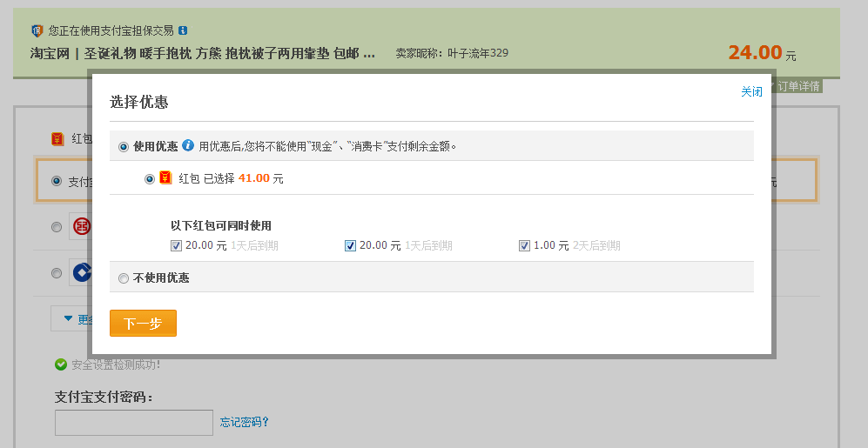Uncheck the 1.00 元 red envelope checkbox
The image size is (868, 448).
click(x=524, y=245)
